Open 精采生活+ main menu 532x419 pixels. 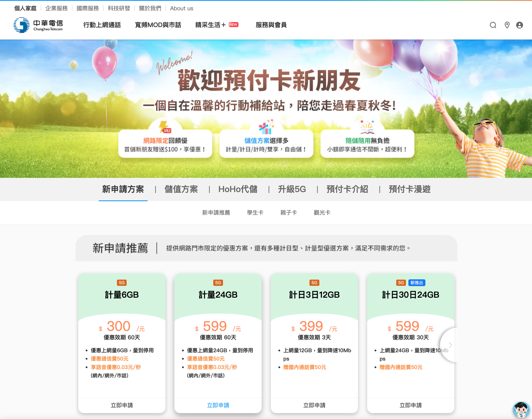pos(217,25)
